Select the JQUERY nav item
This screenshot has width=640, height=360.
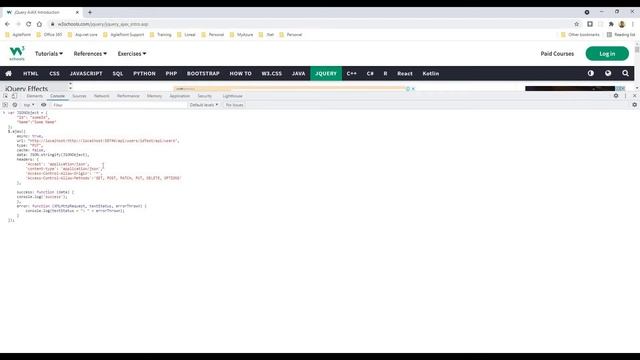tap(326, 73)
